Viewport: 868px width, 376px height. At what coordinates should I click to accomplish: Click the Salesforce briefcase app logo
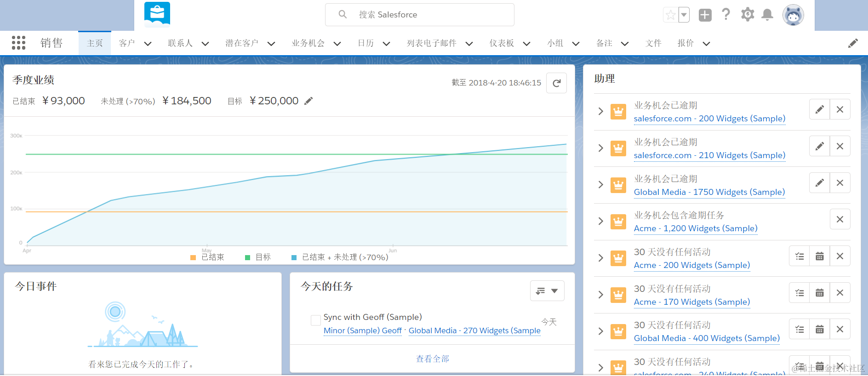[x=157, y=14]
